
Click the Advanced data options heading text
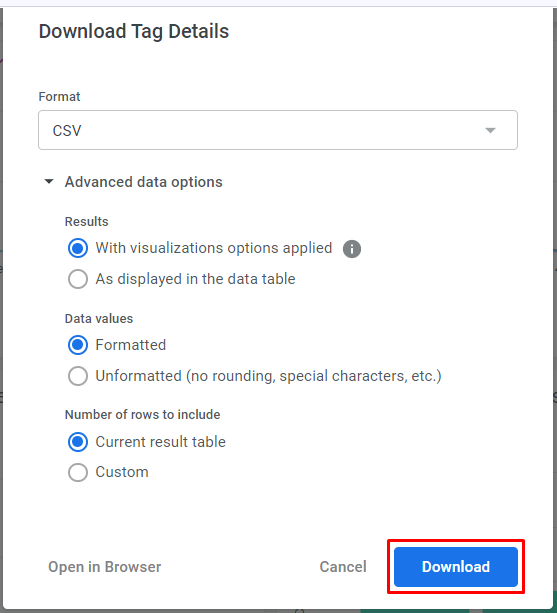pos(143,182)
